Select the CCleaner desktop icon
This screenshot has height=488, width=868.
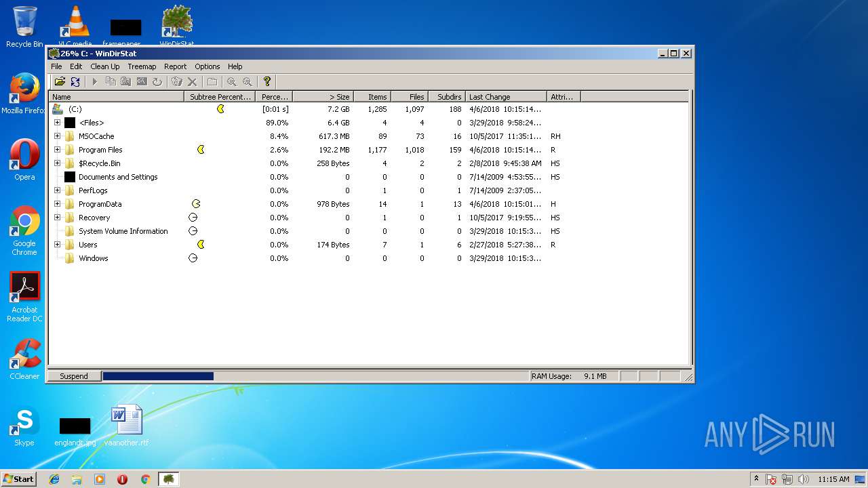click(24, 359)
